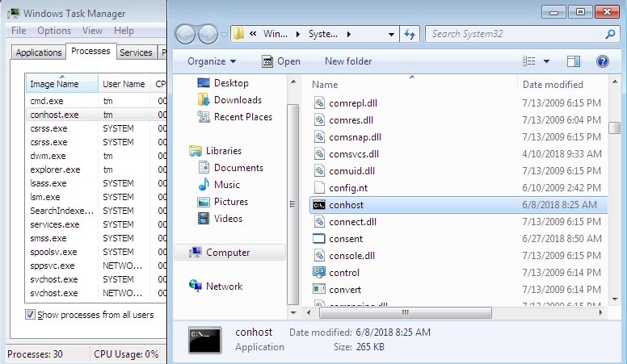Select the control application icon
Screen dimensions: 627x364
click(318, 273)
